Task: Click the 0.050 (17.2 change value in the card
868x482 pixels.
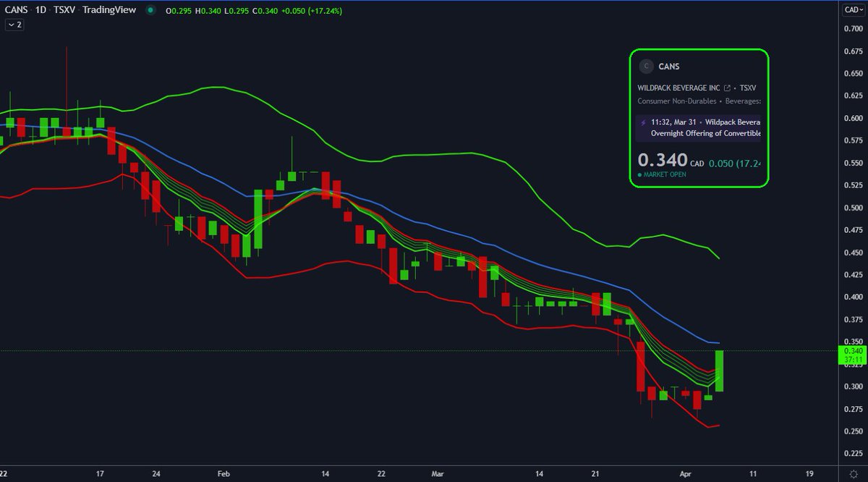Action: [736, 163]
